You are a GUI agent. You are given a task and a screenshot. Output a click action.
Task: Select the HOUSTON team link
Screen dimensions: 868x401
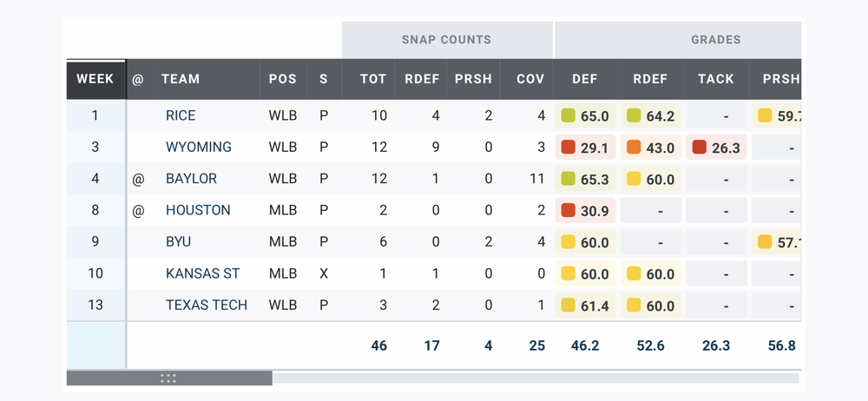[x=198, y=210]
